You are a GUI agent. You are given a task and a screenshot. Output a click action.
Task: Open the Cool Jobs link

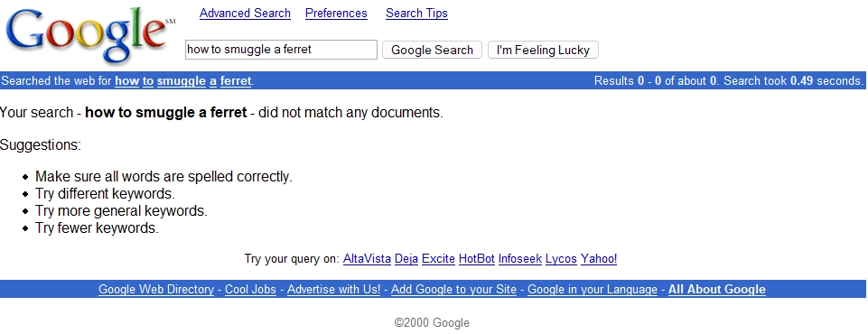[x=250, y=289]
